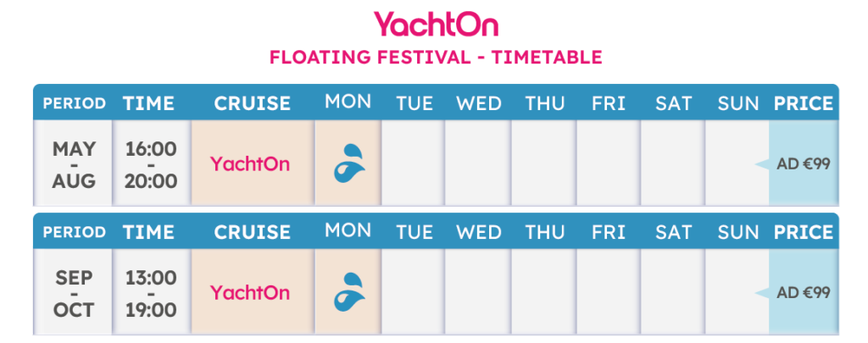Click the SUN header in the top table
Image resolution: width=868 pixels, height=343 pixels.
[737, 103]
